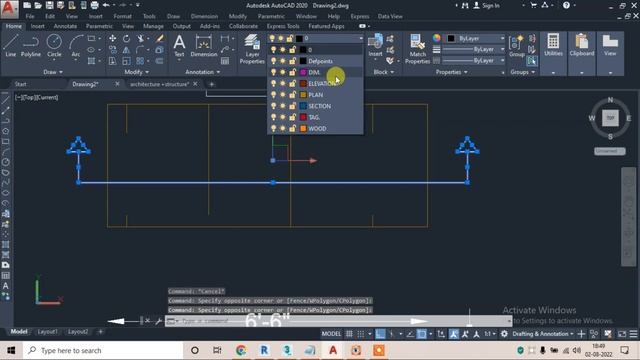640x360 pixels.
Task: Select the DIM layer
Action: tap(315, 72)
